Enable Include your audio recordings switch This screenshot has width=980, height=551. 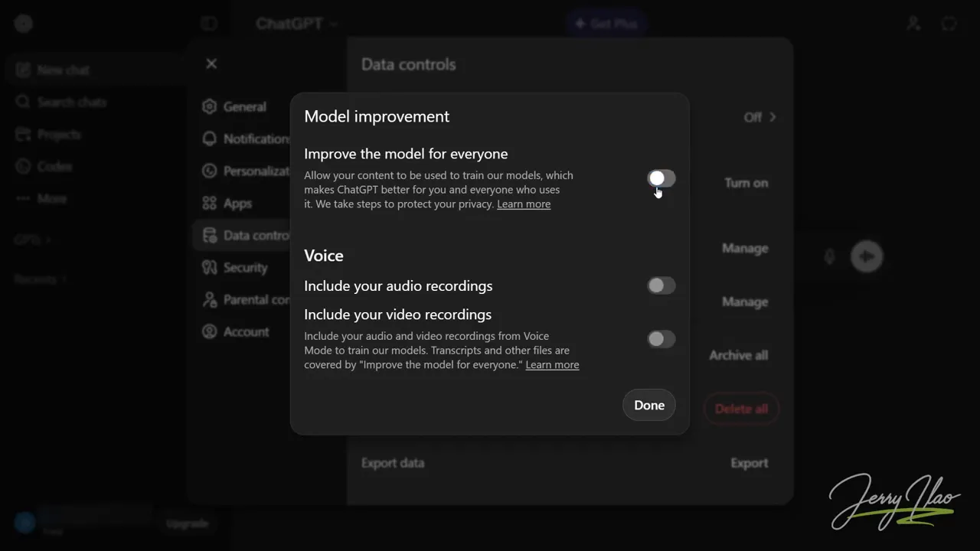click(x=661, y=285)
